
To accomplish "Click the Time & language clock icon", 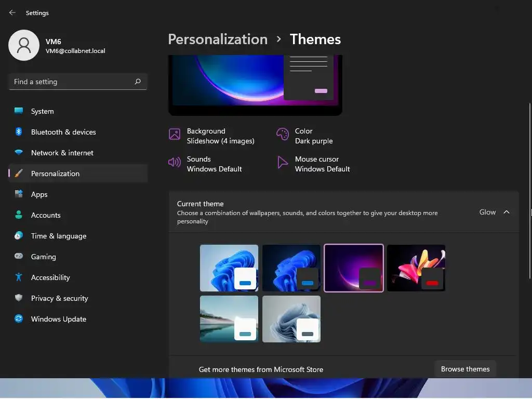I will (x=19, y=235).
